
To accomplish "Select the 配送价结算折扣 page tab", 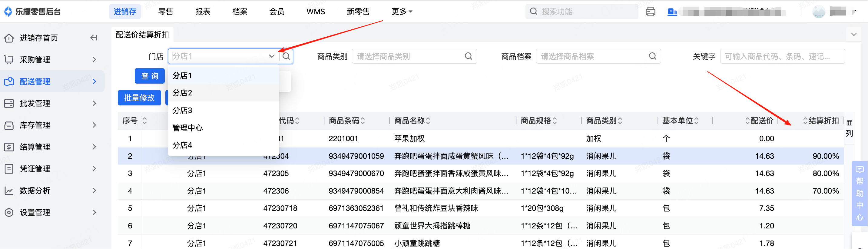I will [x=142, y=35].
